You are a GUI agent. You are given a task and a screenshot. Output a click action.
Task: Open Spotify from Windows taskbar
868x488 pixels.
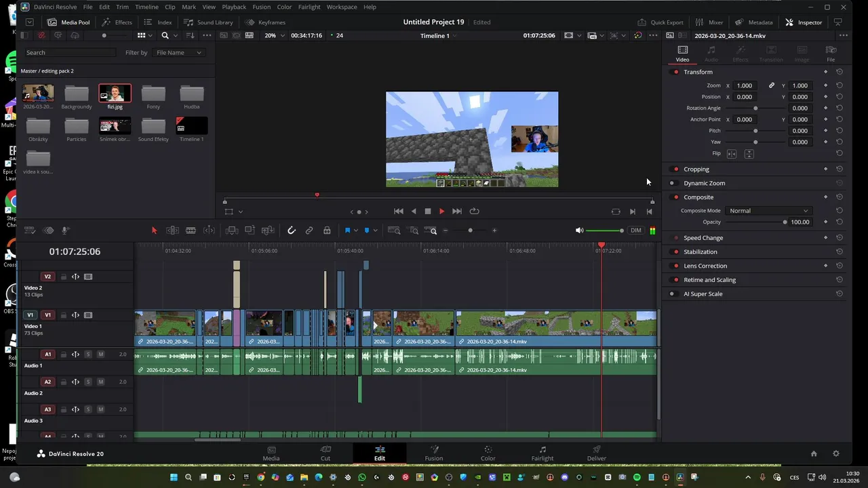coord(637,477)
